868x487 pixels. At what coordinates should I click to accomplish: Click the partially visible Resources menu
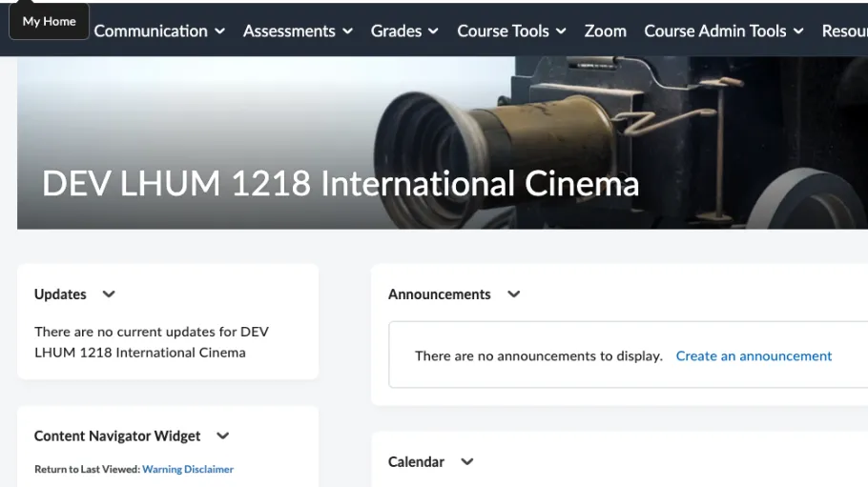tap(844, 30)
